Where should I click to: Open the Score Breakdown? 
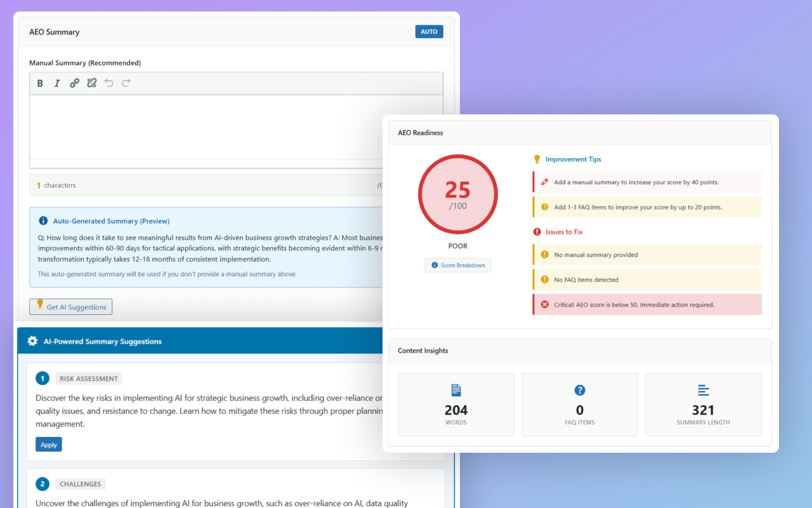457,265
